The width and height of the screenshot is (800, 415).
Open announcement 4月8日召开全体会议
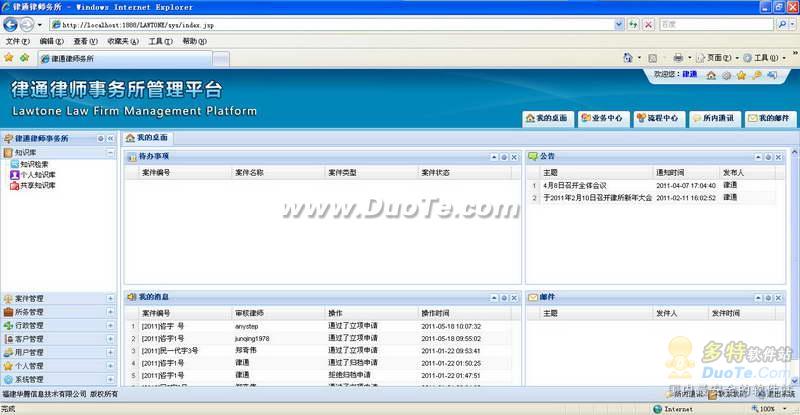[x=574, y=185]
